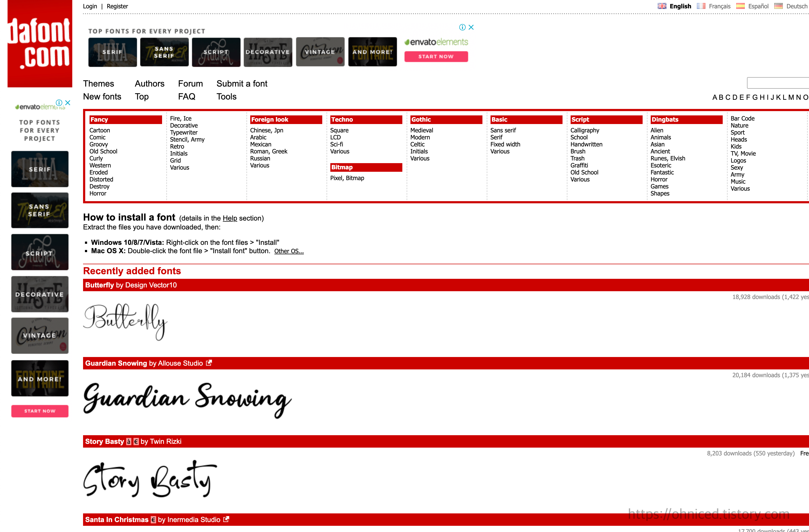Click the VINTAGE thumbnail in top ad
Viewport: 809px width, 532px height.
(320, 52)
